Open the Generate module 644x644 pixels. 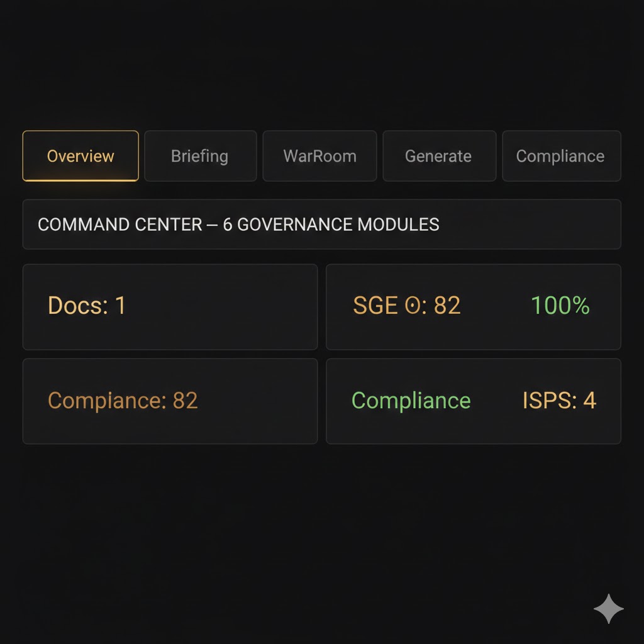click(438, 156)
